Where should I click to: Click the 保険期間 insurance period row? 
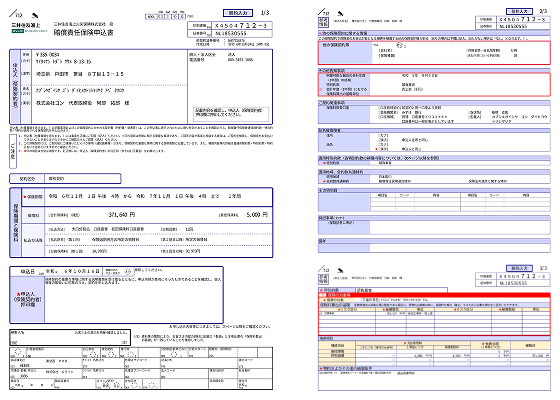point(147,196)
